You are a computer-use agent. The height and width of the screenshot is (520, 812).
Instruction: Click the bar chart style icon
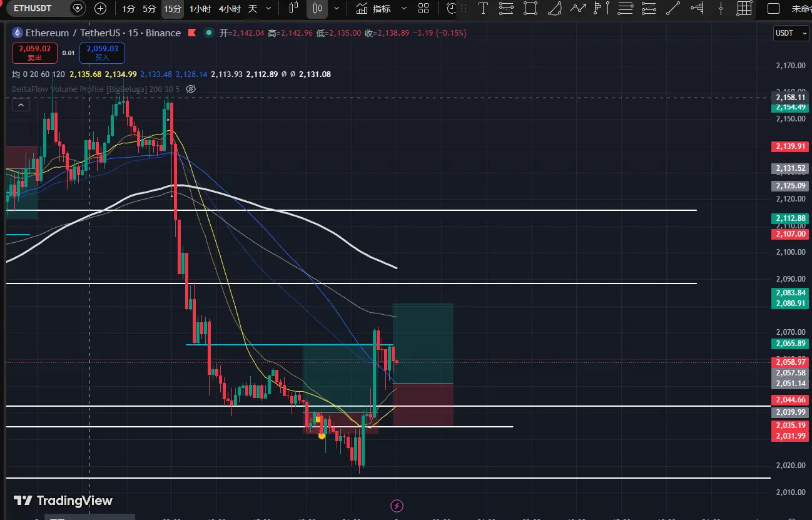(x=294, y=9)
